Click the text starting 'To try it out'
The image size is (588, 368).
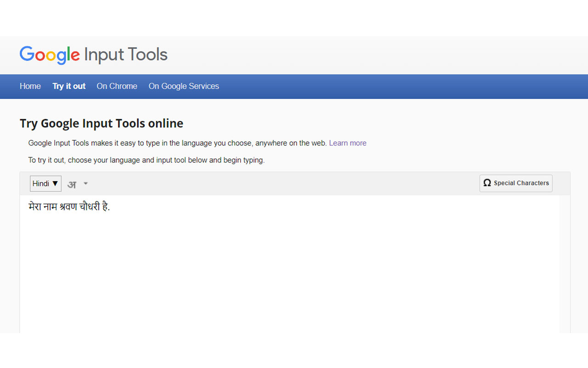tap(147, 160)
